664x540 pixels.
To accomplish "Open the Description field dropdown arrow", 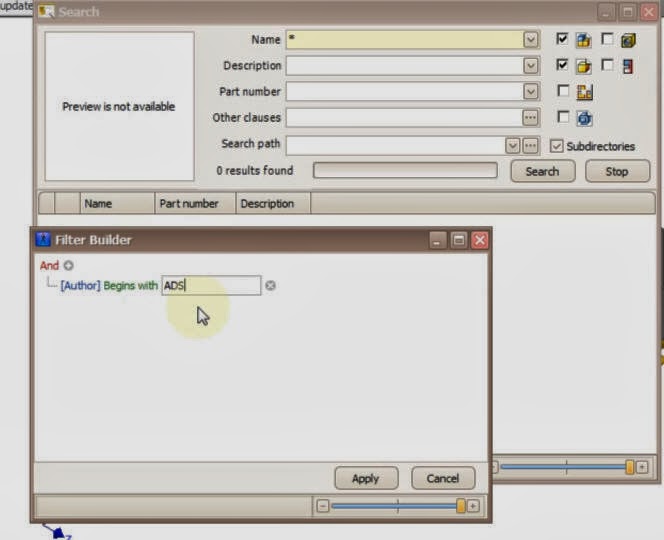I will [x=531, y=66].
